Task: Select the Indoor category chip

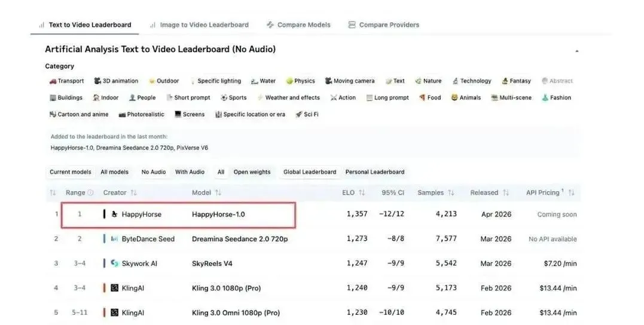Action: pyautogui.click(x=106, y=97)
